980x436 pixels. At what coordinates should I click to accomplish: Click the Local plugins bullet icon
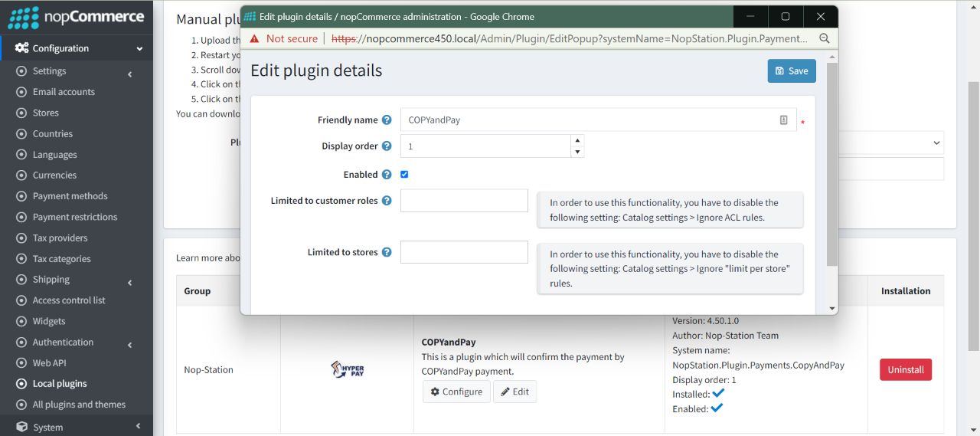coord(21,384)
